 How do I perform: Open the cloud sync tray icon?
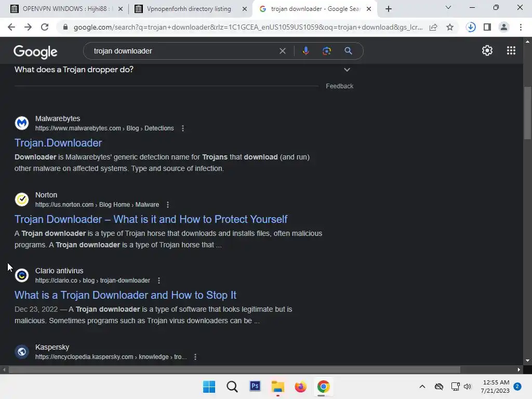tap(439, 387)
